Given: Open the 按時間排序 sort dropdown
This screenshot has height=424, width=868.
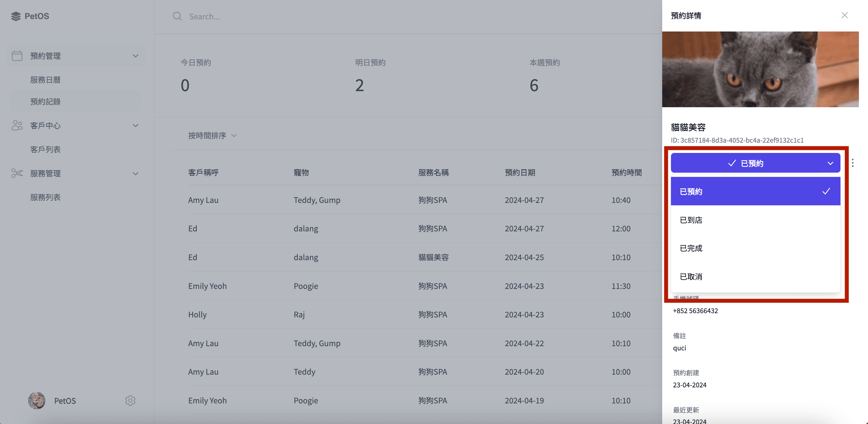Looking at the screenshot, I should tap(212, 135).
